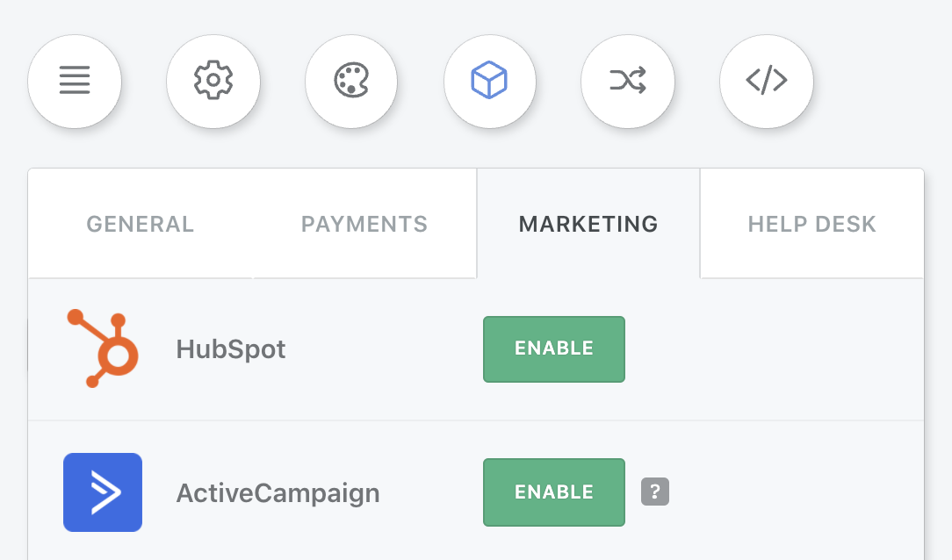Click blank area below the General tab label
Viewport: 952px width, 560px height.
coord(141,258)
